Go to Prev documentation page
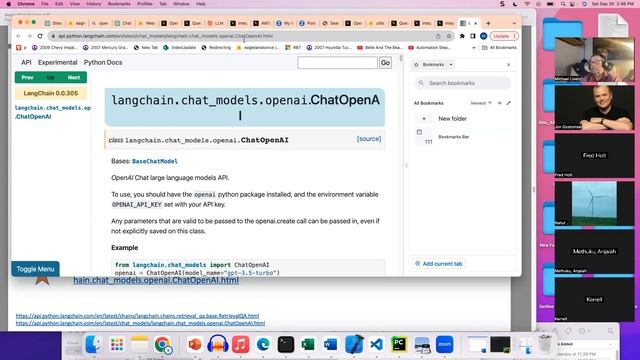Image resolution: width=640 pixels, height=360 pixels. 27,78
